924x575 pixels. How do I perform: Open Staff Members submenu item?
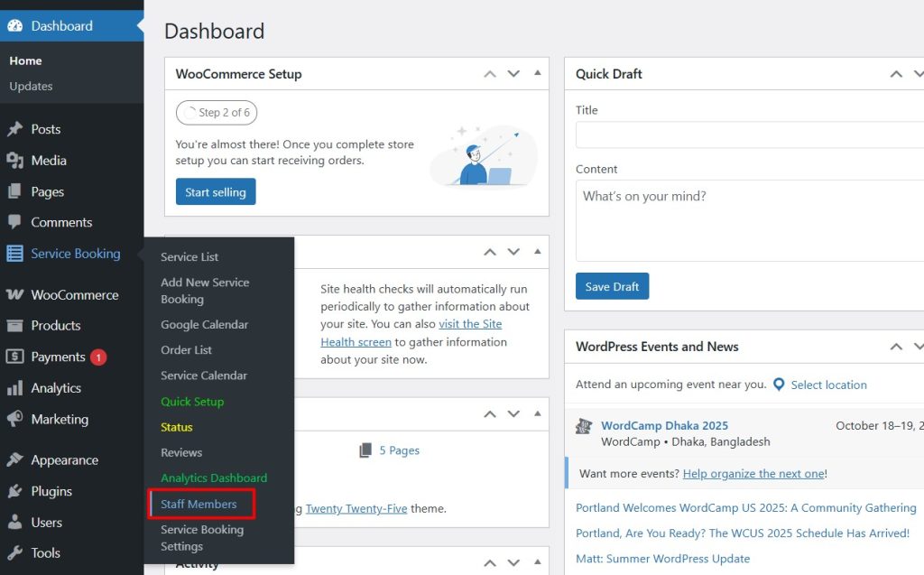(x=199, y=504)
